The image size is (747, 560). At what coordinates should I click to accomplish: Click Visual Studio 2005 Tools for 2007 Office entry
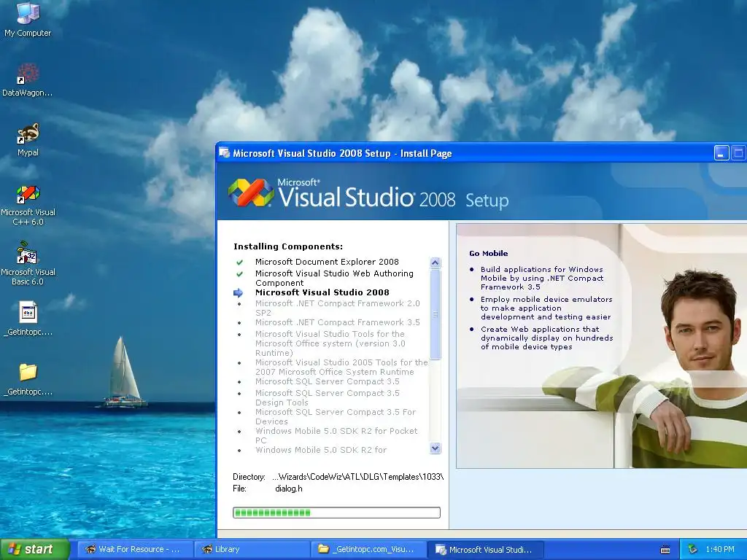pyautogui.click(x=341, y=367)
